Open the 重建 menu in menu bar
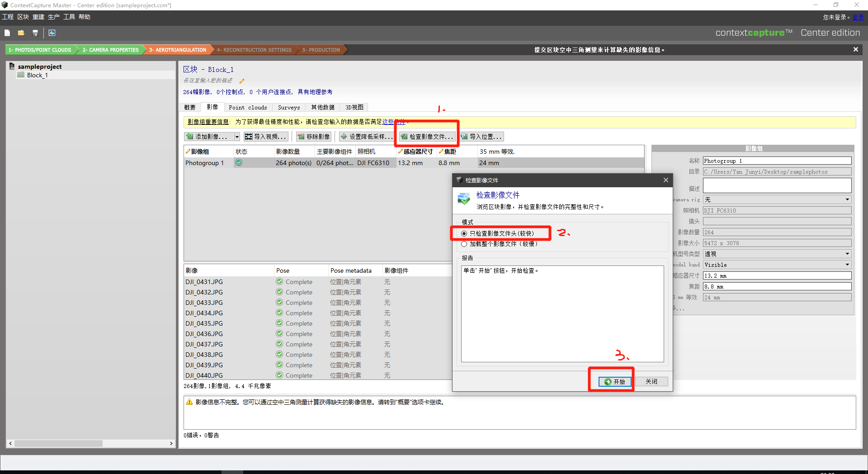868x474 pixels. 38,17
